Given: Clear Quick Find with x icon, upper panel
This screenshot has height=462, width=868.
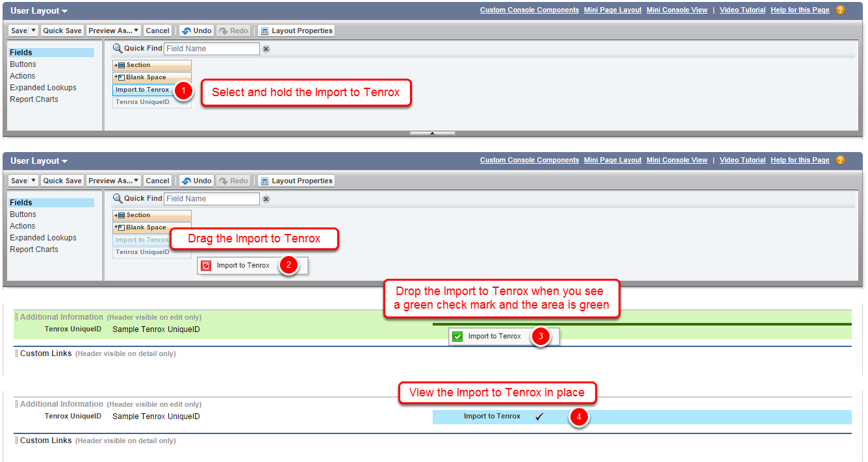Looking at the screenshot, I should tap(266, 49).
